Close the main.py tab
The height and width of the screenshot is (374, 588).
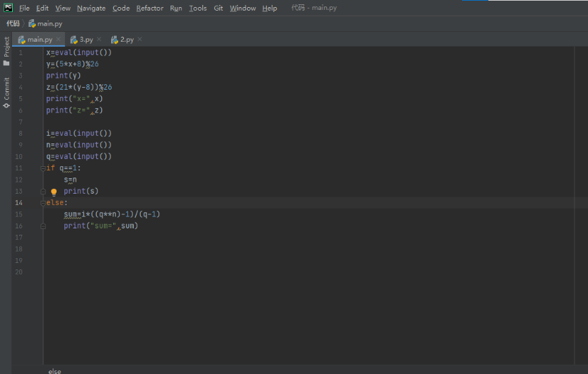coord(59,39)
